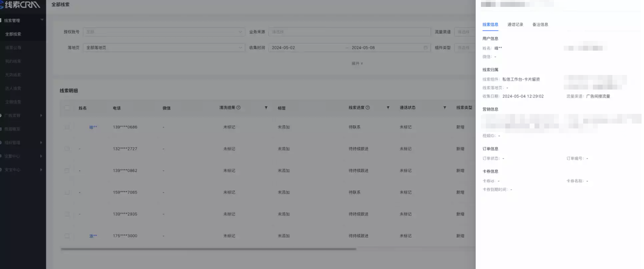The width and height of the screenshot is (644, 269).
Task: Open the 落地页 dropdown showing 全部落地页
Action: click(x=164, y=48)
